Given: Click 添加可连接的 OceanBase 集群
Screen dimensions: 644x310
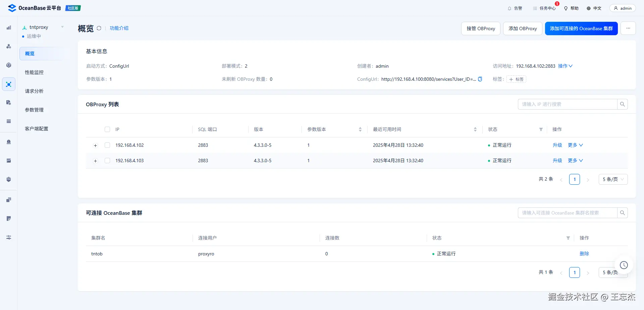Looking at the screenshot, I should [x=581, y=28].
